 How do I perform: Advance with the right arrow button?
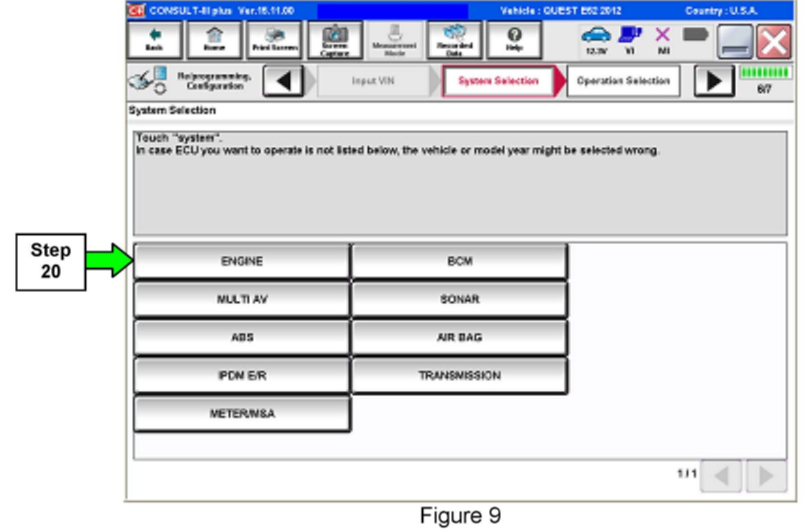[714, 81]
